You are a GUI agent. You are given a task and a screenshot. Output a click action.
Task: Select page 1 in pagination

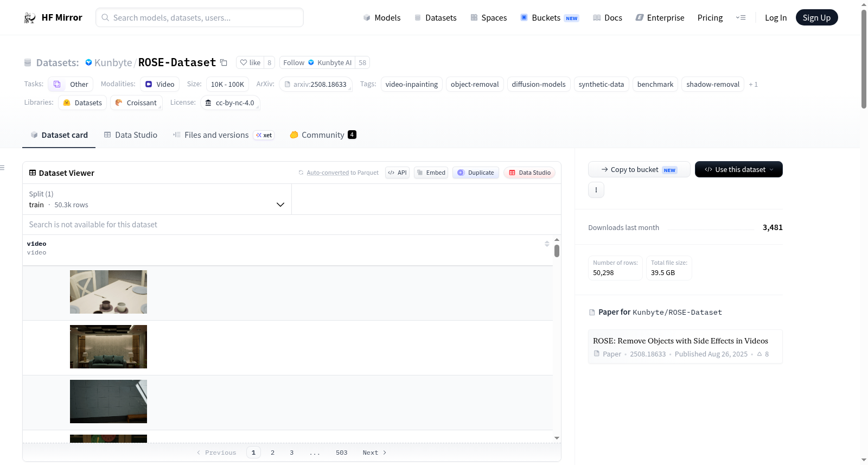point(253,453)
